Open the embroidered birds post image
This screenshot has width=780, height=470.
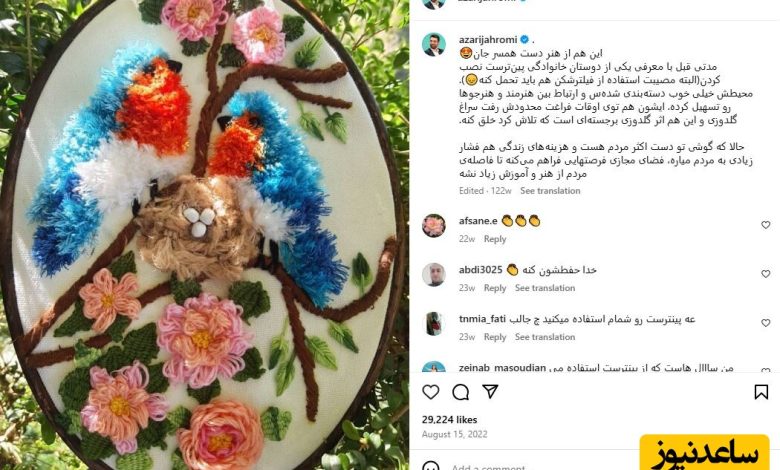click(x=204, y=235)
